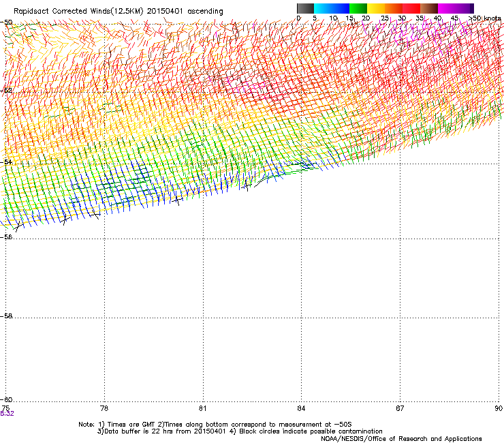The height and width of the screenshot is (443, 504).
Task: Click the 'NOAA/NESDIS/Office of Research and Applications' credit
Action: point(401,439)
